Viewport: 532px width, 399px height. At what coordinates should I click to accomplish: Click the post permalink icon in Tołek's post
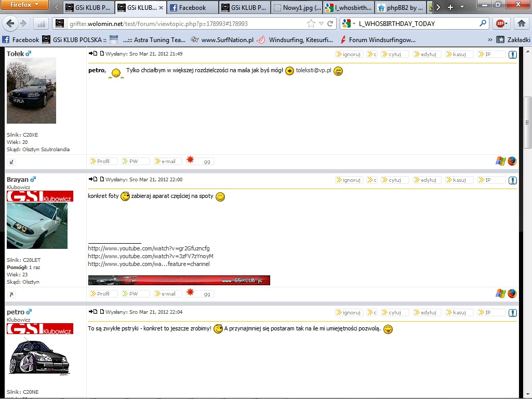[101, 54]
